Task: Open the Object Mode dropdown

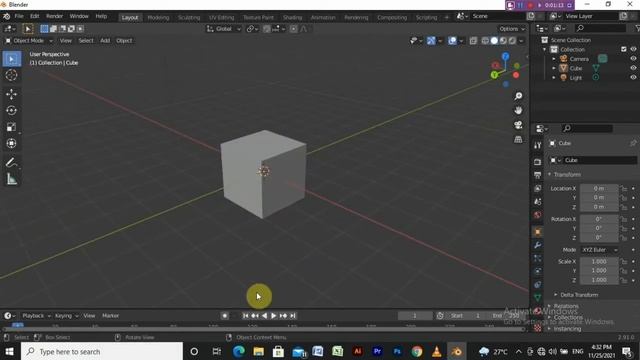Action: tap(29, 41)
